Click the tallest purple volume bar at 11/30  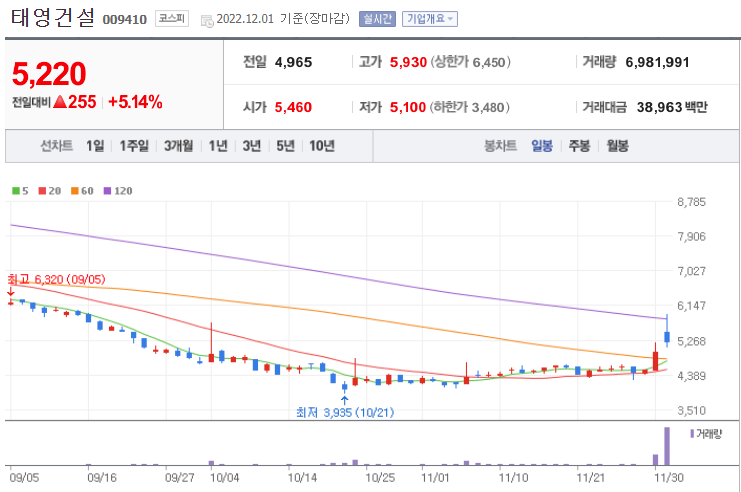coord(667,446)
